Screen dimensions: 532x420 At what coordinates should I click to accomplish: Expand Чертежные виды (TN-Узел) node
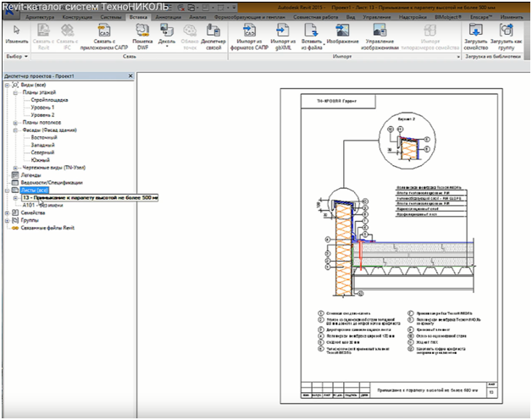pos(15,168)
